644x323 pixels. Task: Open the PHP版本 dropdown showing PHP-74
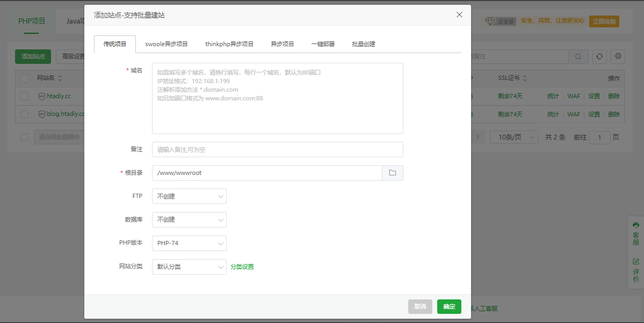(x=189, y=243)
